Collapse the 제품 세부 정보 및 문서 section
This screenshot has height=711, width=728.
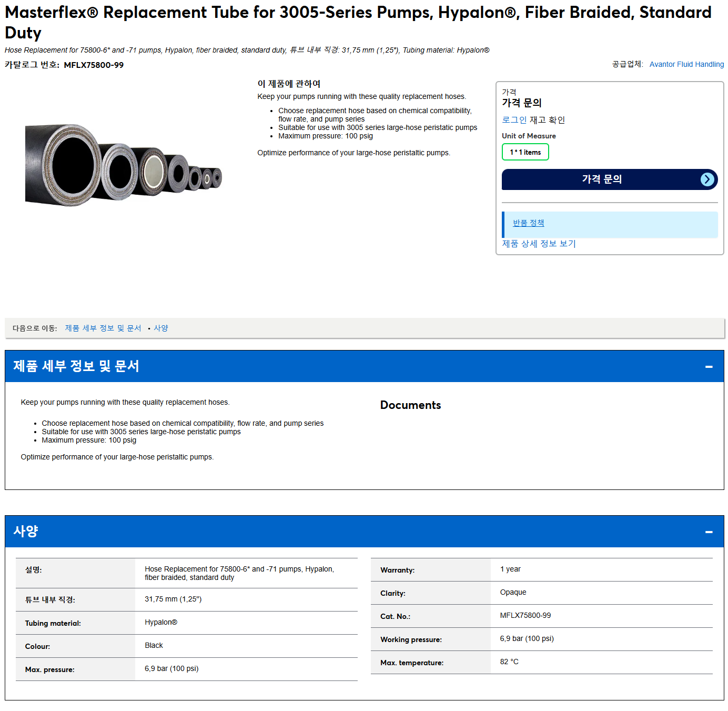point(709,366)
